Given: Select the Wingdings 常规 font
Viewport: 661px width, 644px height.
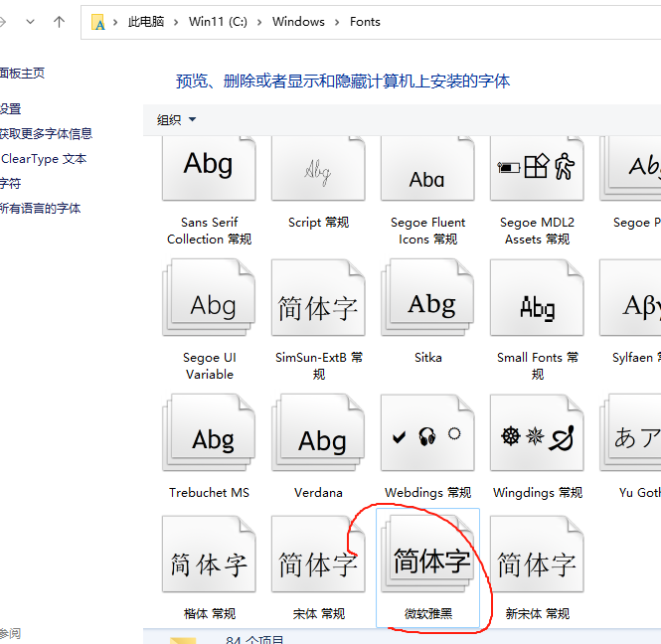Looking at the screenshot, I should pos(537,437).
